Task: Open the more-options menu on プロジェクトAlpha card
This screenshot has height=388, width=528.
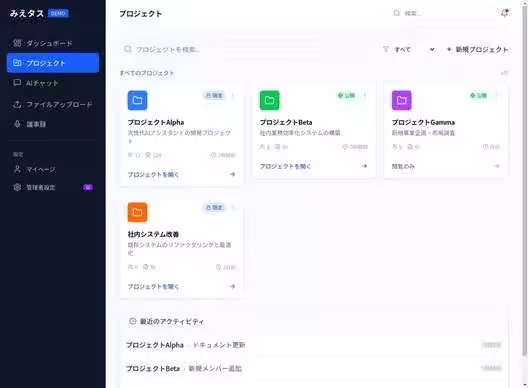Action: coord(233,96)
